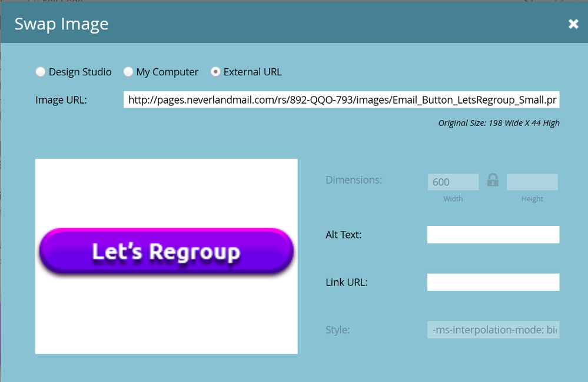
Task: Focus the Width dimension box
Action: click(453, 182)
